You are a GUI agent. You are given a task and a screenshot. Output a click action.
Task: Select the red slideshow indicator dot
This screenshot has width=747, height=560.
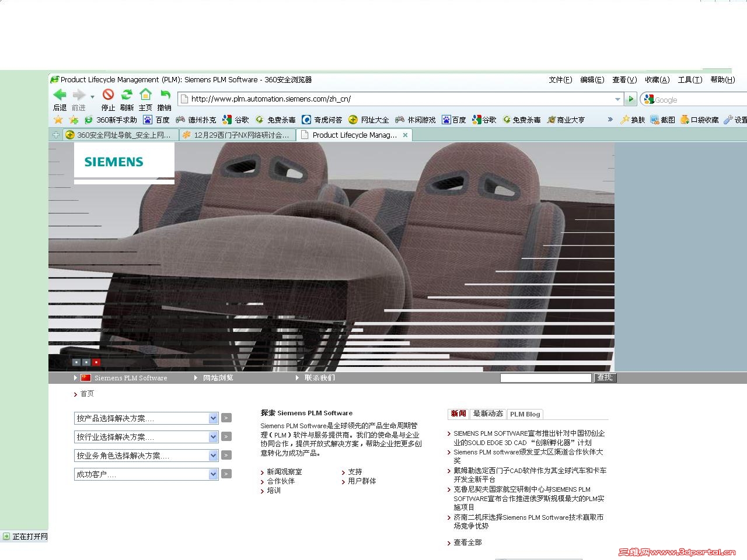[96, 362]
